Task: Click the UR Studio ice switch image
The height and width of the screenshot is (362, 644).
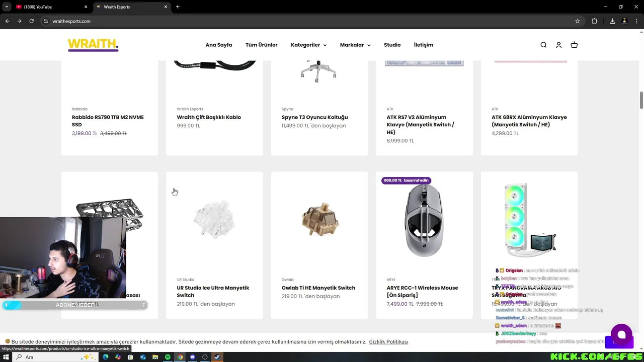Action: (x=214, y=220)
